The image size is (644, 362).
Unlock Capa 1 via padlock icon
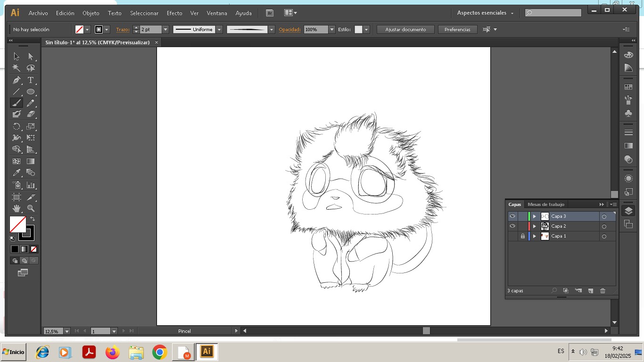click(522, 236)
